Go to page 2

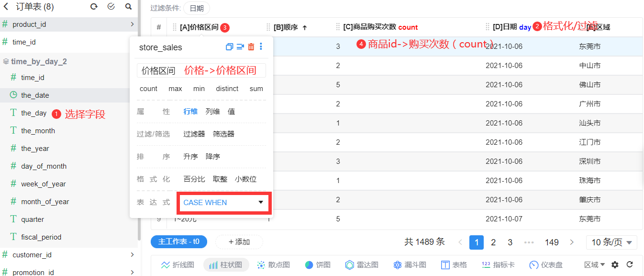(x=493, y=242)
